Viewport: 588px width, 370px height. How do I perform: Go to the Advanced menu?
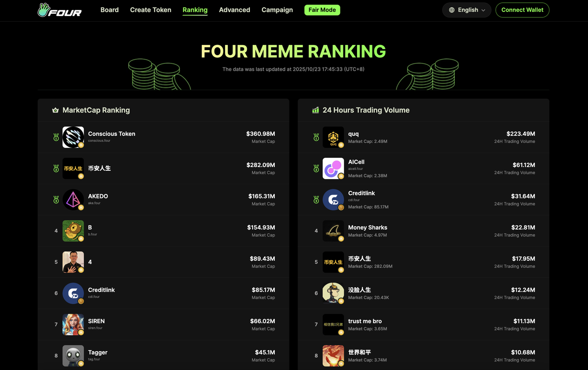234,10
